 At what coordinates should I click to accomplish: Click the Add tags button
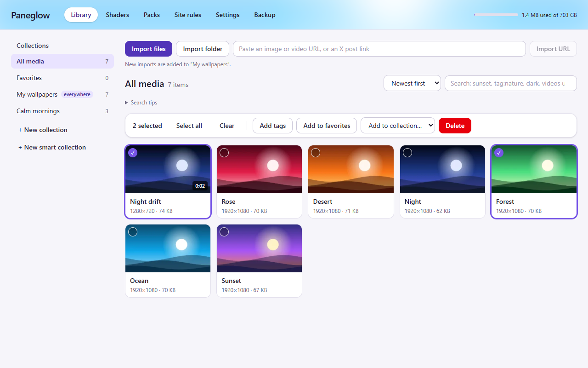[x=272, y=126]
